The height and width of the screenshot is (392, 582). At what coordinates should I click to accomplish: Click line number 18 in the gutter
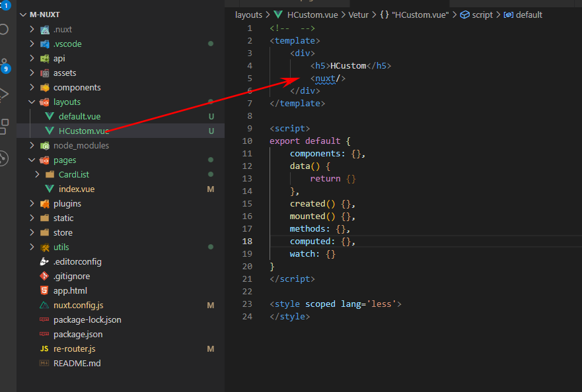tap(247, 242)
